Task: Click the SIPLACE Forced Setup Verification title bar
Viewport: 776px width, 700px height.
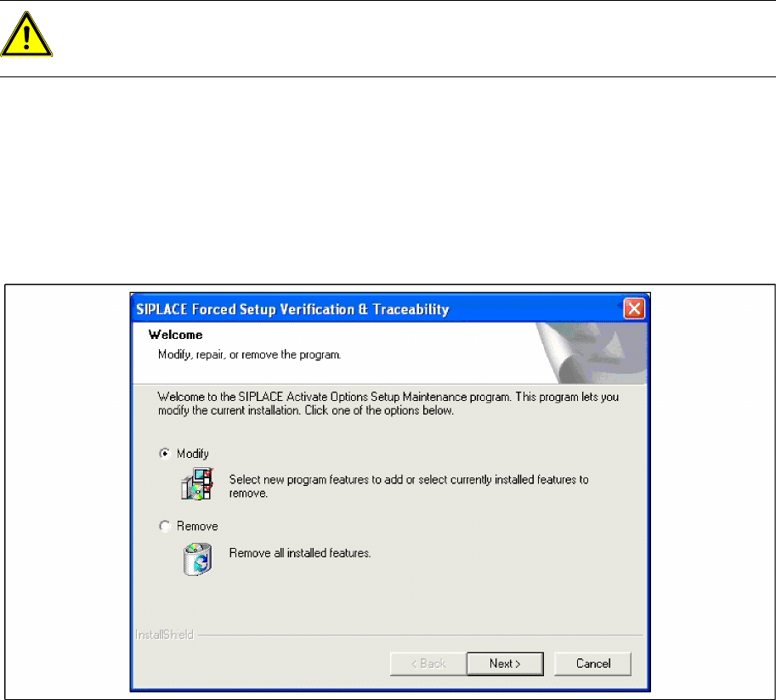Action: point(377,309)
